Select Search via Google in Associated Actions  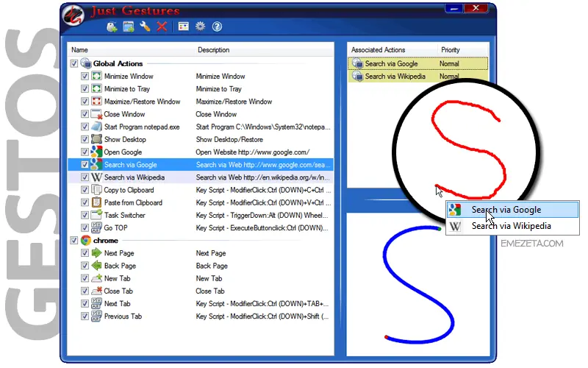tap(417, 64)
